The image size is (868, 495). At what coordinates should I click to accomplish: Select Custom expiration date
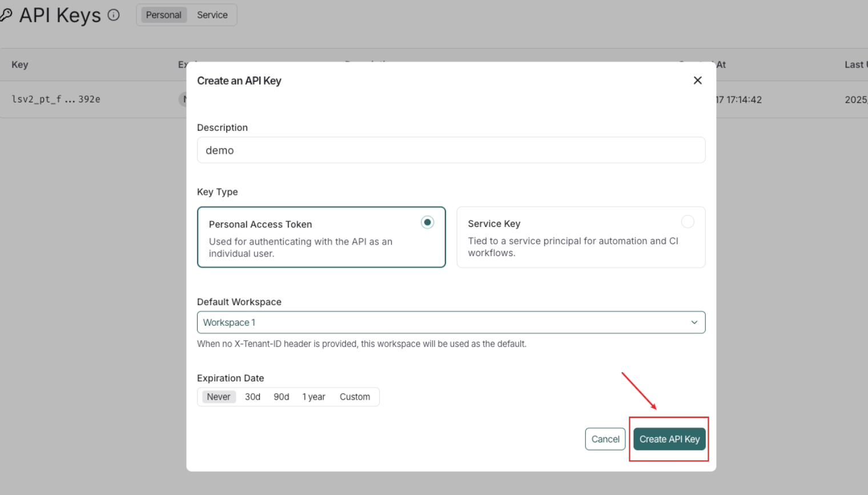click(355, 397)
